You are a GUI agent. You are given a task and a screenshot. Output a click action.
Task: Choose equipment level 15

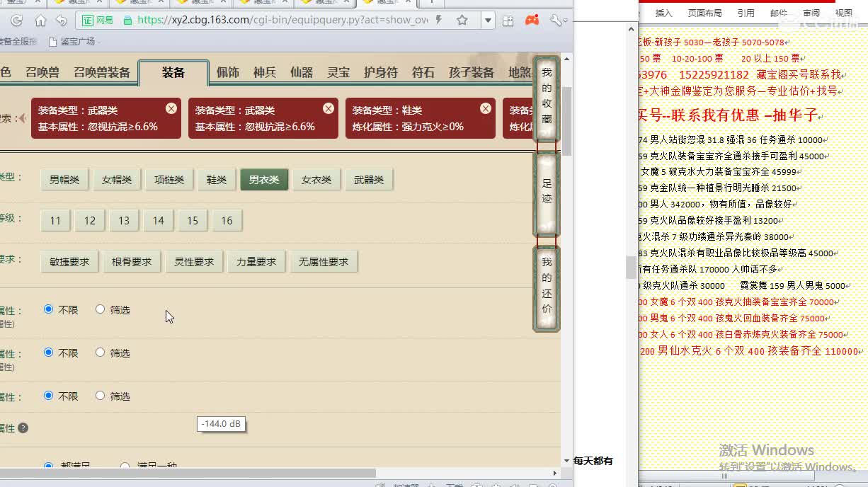click(x=193, y=221)
